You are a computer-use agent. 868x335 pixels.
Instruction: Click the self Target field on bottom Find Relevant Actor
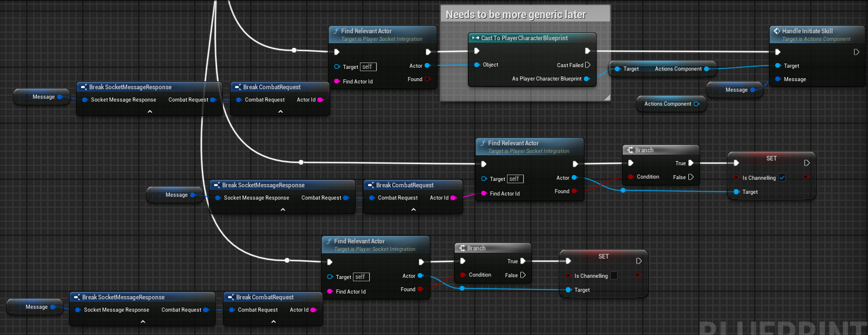[x=361, y=277]
